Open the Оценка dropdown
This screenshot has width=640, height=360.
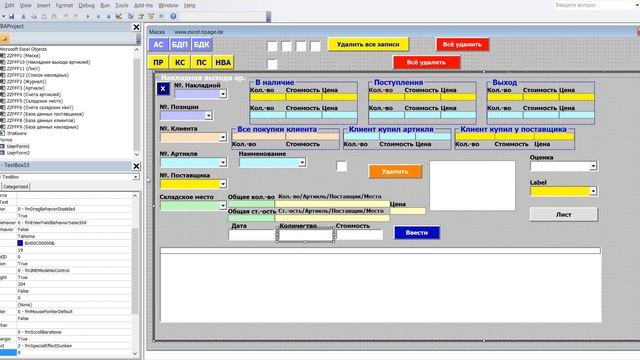click(x=593, y=166)
